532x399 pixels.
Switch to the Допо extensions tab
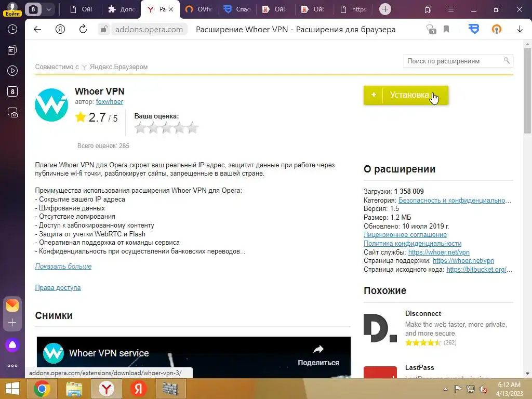tap(122, 9)
